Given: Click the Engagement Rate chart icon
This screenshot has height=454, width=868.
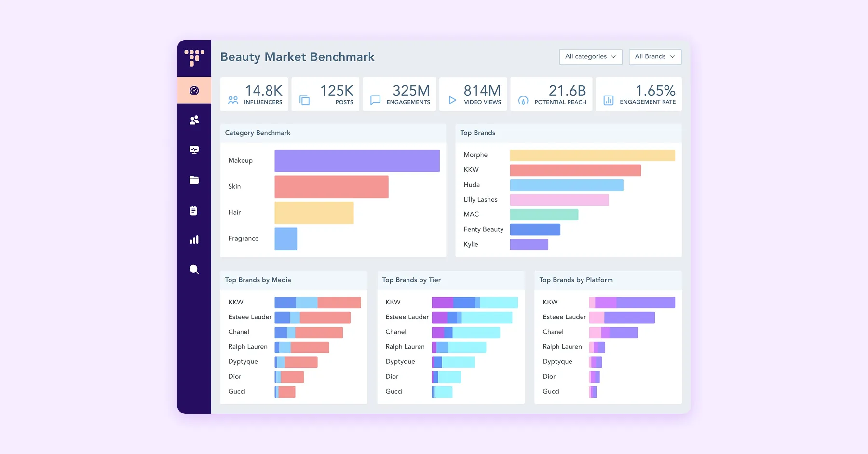Looking at the screenshot, I should tap(609, 100).
